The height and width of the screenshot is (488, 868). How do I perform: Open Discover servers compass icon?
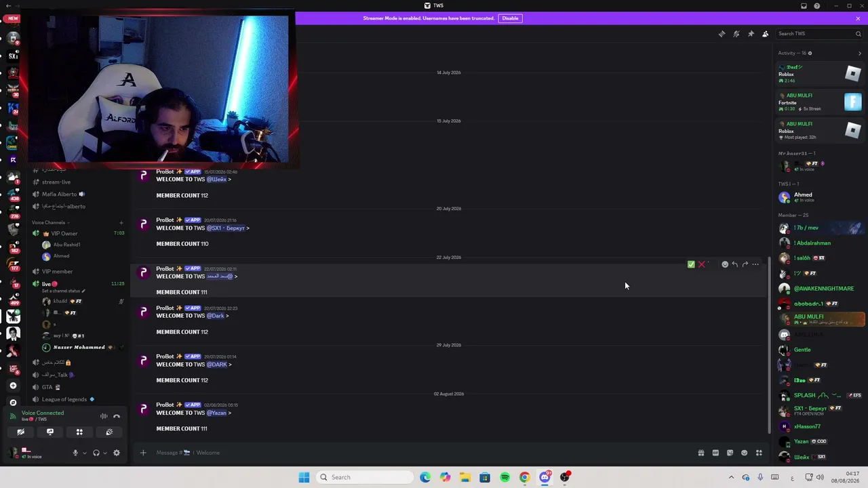pyautogui.click(x=13, y=403)
